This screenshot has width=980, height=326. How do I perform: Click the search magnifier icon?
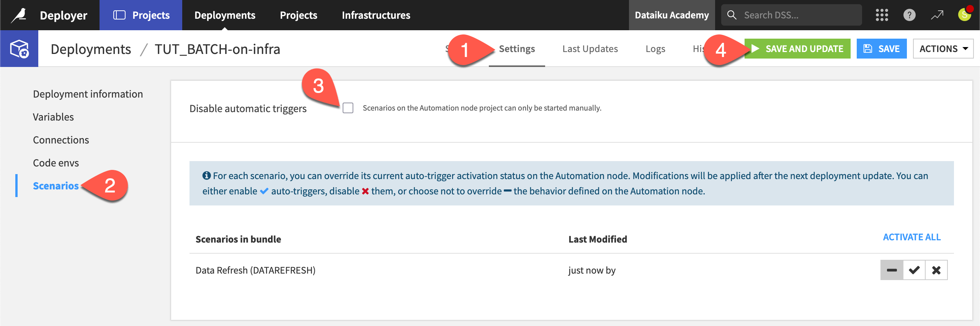coord(732,15)
